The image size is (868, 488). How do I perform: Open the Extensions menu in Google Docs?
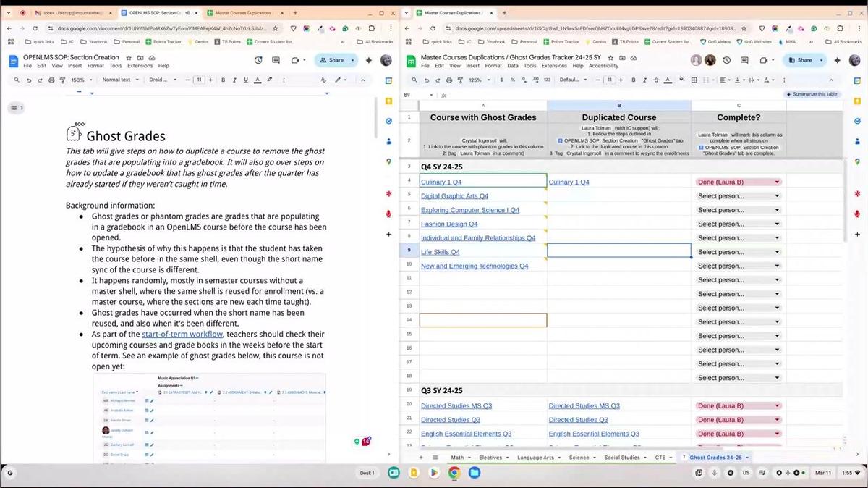(140, 66)
